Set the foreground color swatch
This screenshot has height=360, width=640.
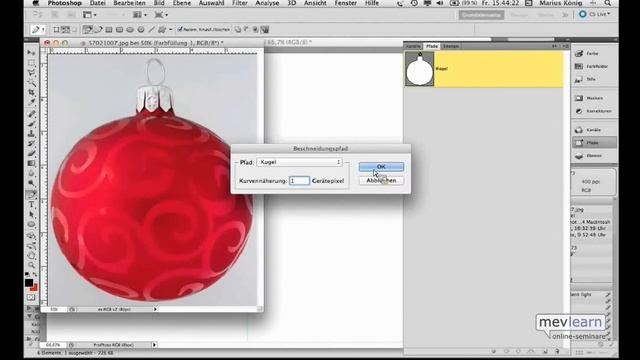(29, 282)
